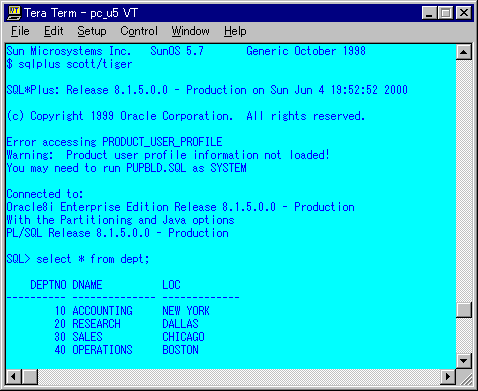This screenshot has height=391, width=478.
Task: Click the window resize grip corner
Action: tap(465, 378)
